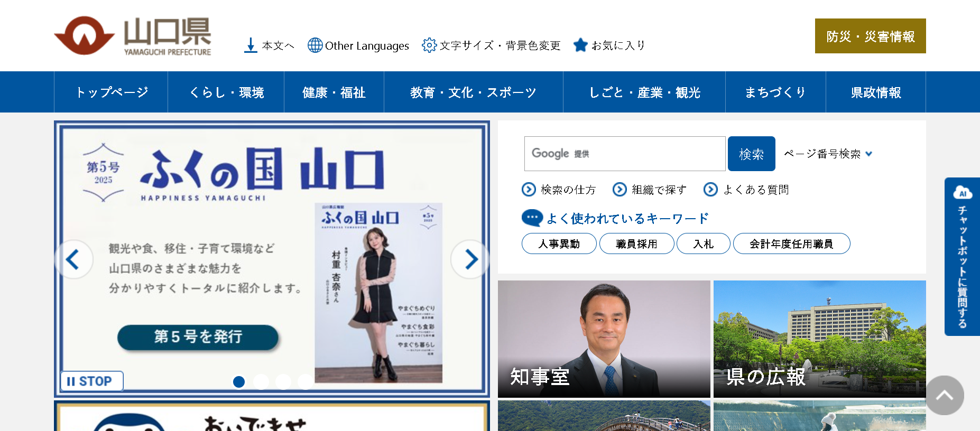Image resolution: width=980 pixels, height=431 pixels.
Task: Select the first carousel dot indicator
Action: [239, 381]
